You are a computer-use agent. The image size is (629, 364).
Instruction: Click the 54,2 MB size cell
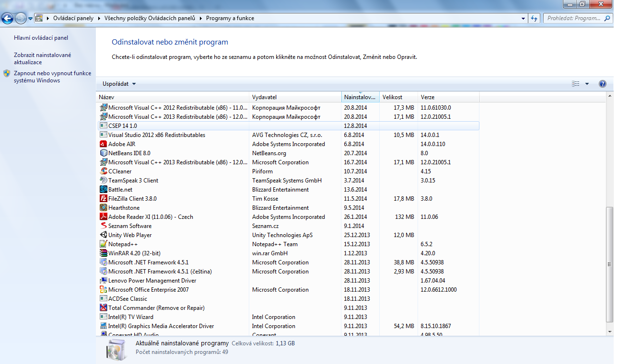click(x=404, y=326)
